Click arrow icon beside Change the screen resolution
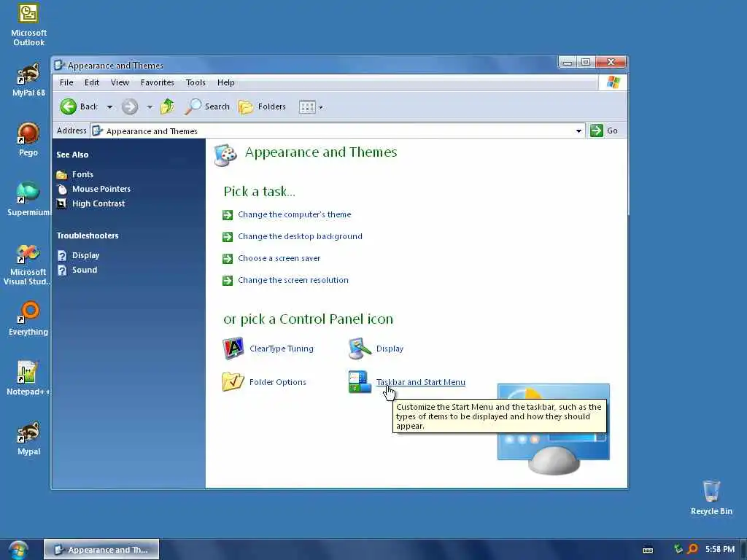The width and height of the screenshot is (747, 560). tap(228, 281)
